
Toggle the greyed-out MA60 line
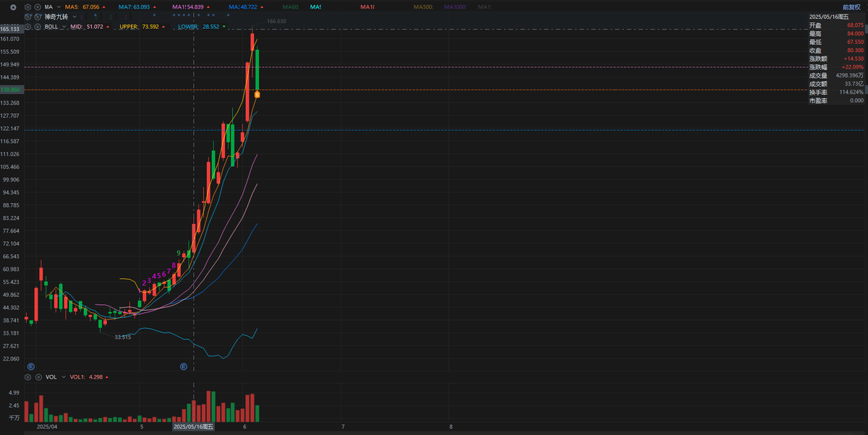[x=290, y=7]
